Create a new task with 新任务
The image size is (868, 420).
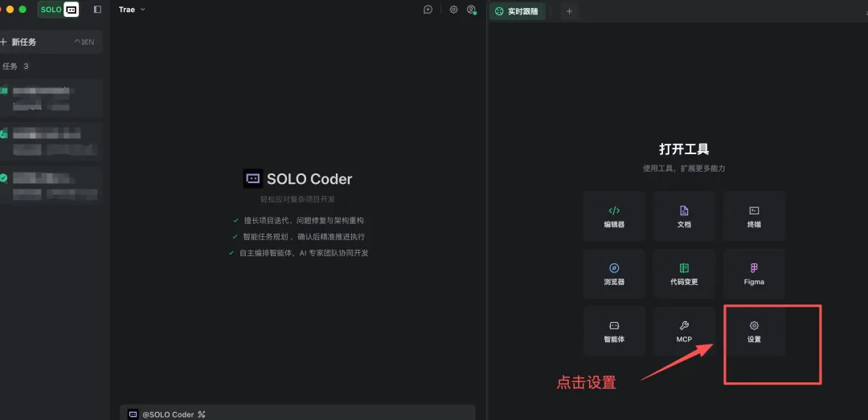click(50, 42)
